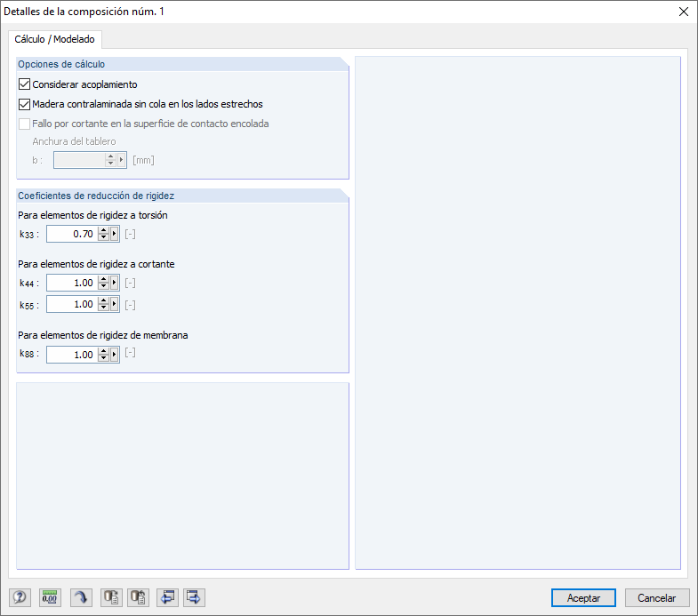Click the [mm] unit label
This screenshot has width=698, height=616.
tap(143, 160)
